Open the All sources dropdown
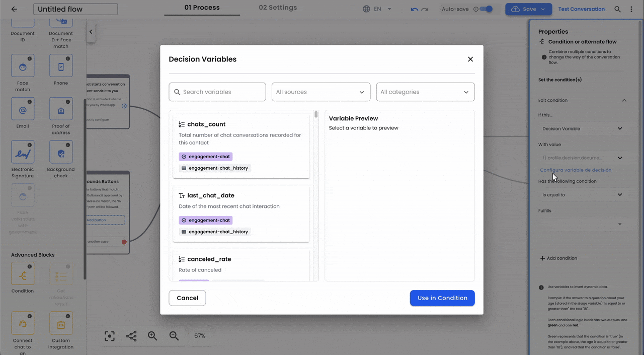Viewport: 644px width, 355px height. [x=320, y=92]
